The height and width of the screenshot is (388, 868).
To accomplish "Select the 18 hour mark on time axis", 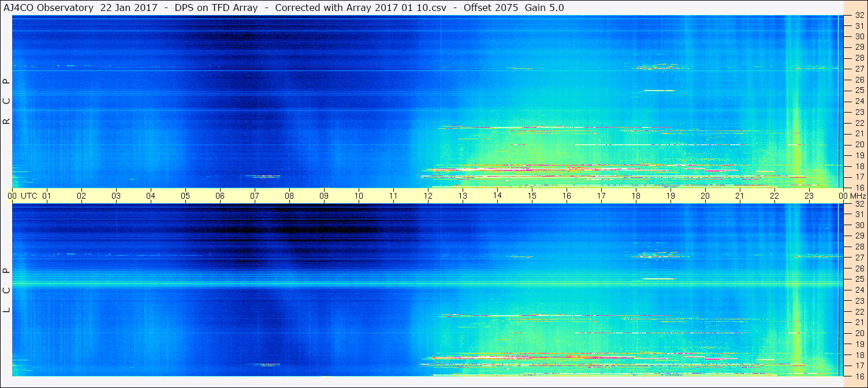I will (x=636, y=196).
